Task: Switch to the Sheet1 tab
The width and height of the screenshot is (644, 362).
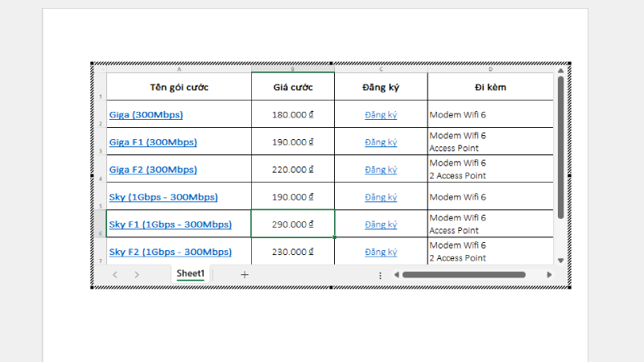Action: click(x=191, y=274)
